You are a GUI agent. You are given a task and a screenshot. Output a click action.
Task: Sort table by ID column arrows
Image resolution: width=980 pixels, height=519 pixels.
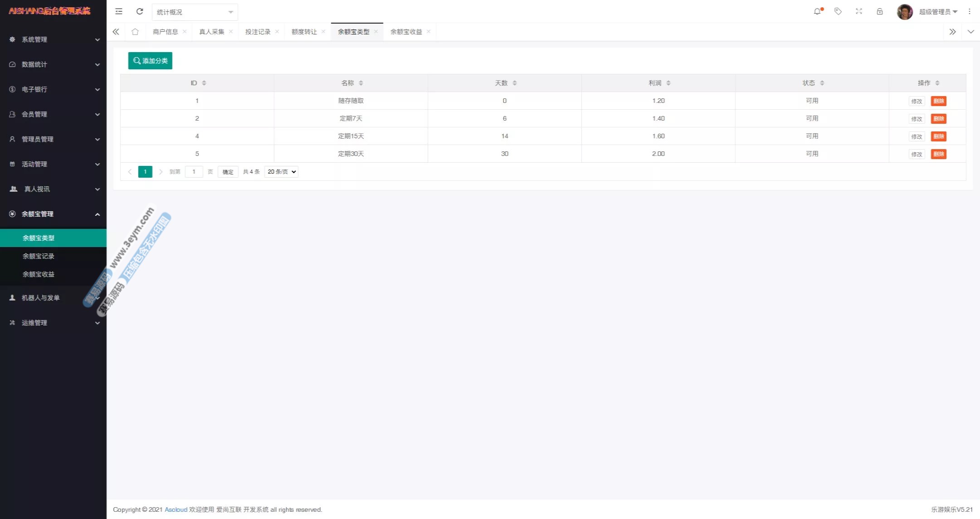[x=204, y=83]
